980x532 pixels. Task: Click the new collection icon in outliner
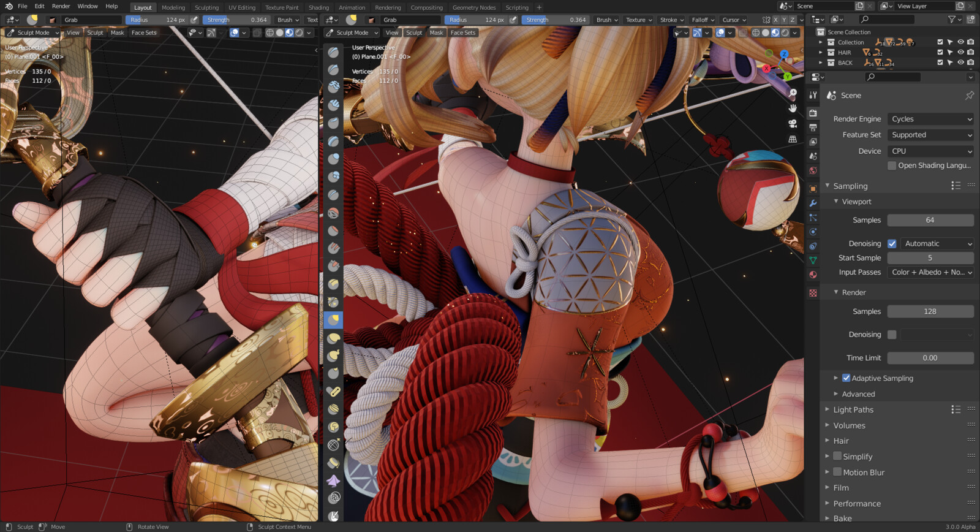[971, 19]
